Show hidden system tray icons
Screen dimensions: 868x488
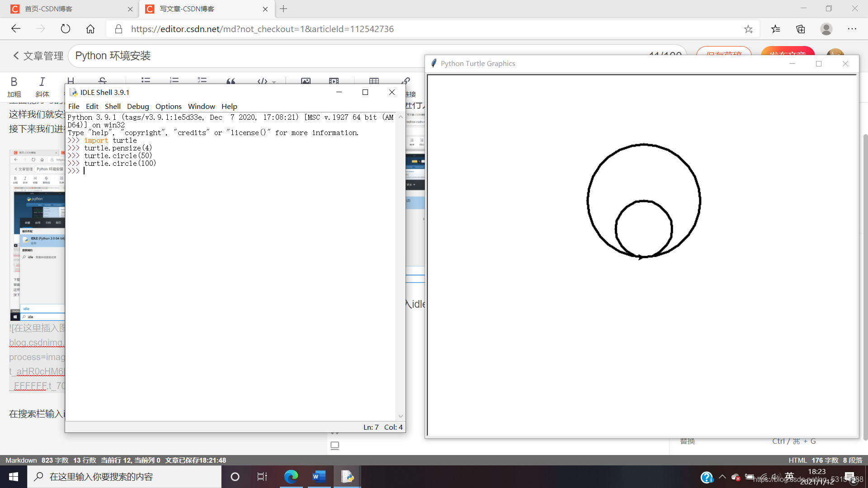[x=722, y=477]
